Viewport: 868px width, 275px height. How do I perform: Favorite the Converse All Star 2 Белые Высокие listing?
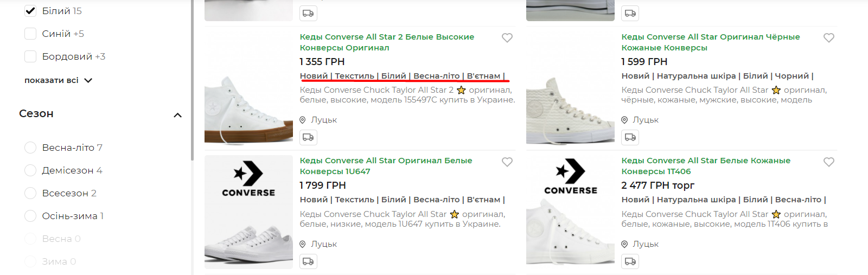click(507, 38)
